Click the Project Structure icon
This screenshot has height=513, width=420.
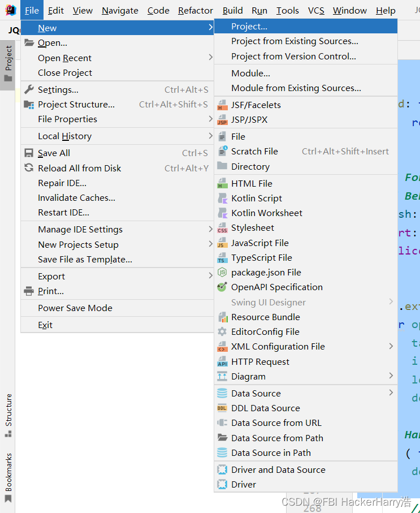click(x=29, y=105)
